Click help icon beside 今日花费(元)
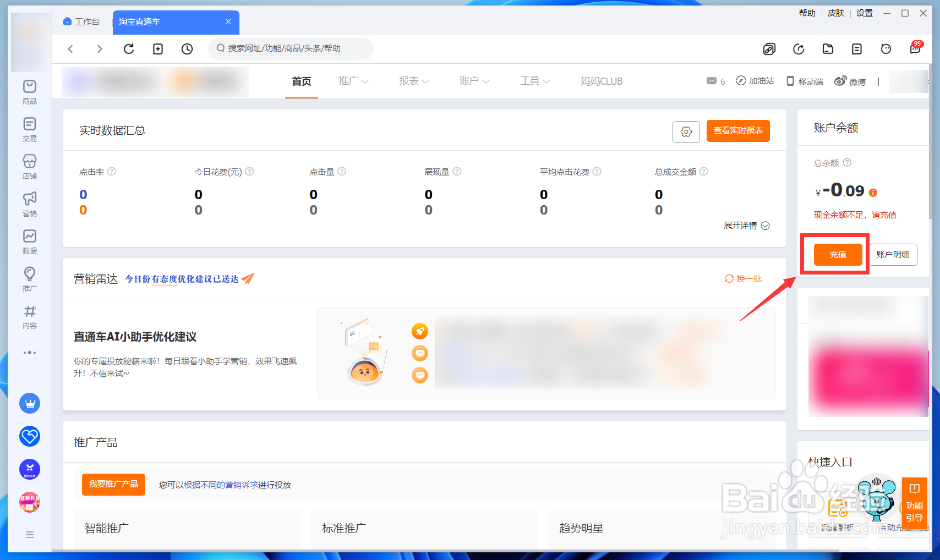Viewport: 940px width, 560px height. pyautogui.click(x=249, y=172)
